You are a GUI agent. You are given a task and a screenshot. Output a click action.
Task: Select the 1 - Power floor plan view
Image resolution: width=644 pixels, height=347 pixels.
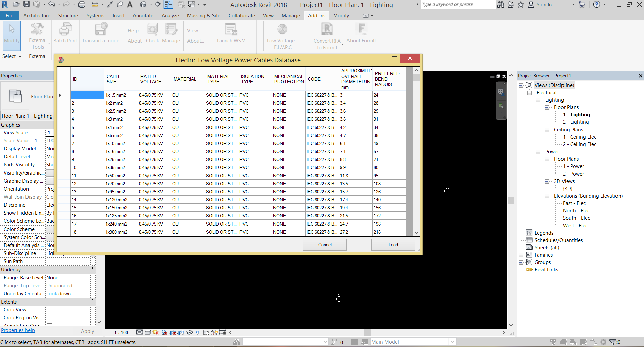(574, 166)
